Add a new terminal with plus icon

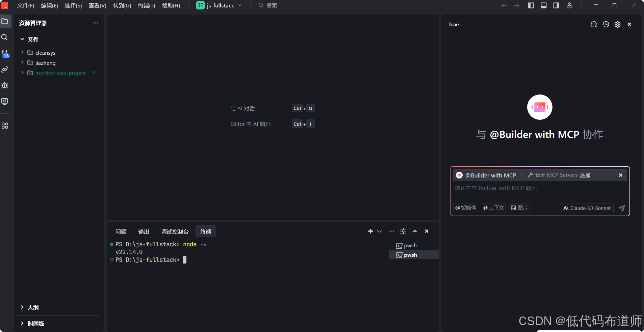tap(370, 231)
